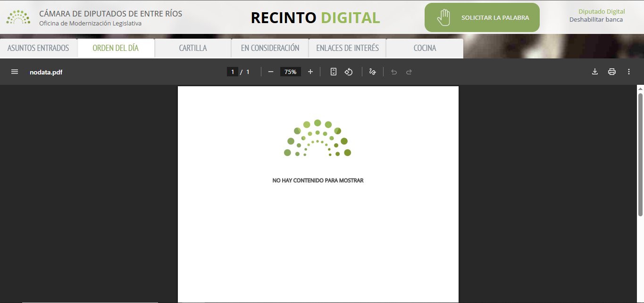Select the En Consideración tab
Image resolution: width=644 pixels, height=303 pixels.
pyautogui.click(x=270, y=48)
